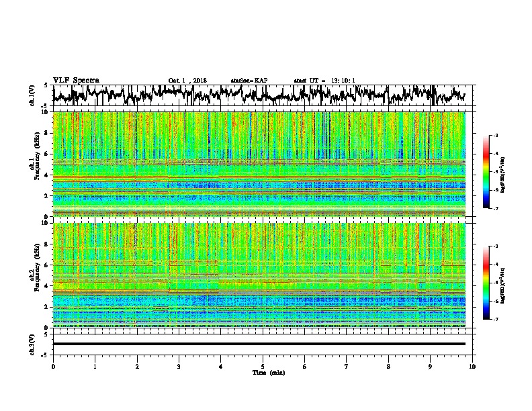Click the time axis tick label "0"
This screenshot has width=532, height=411.
pos(53,367)
